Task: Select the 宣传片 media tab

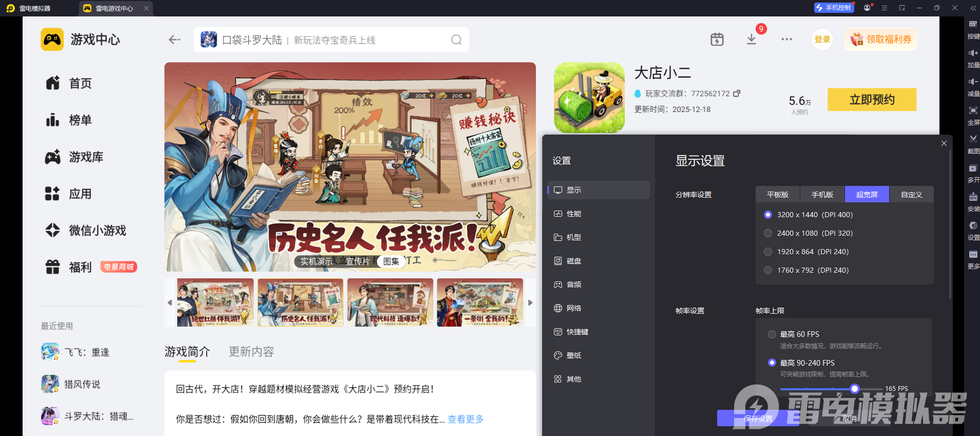Action: 358,261
